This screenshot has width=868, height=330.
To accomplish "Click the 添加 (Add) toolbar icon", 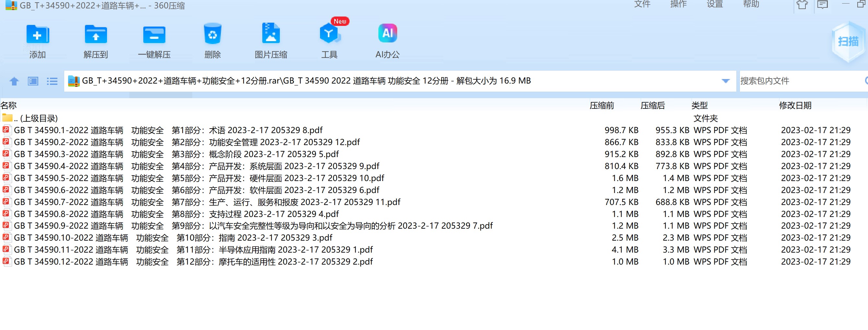I will pos(38,34).
